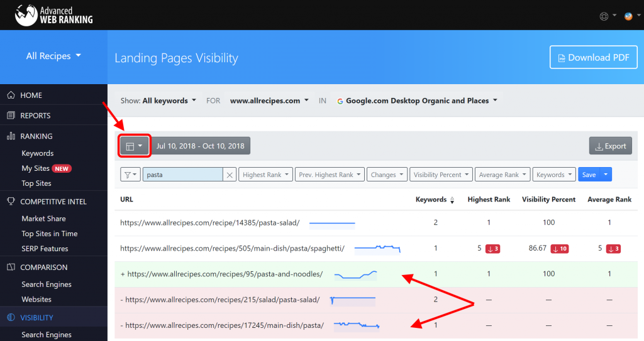Open COMPETITIVE INTEL section
Screen dimensions: 644x341
[53, 201]
